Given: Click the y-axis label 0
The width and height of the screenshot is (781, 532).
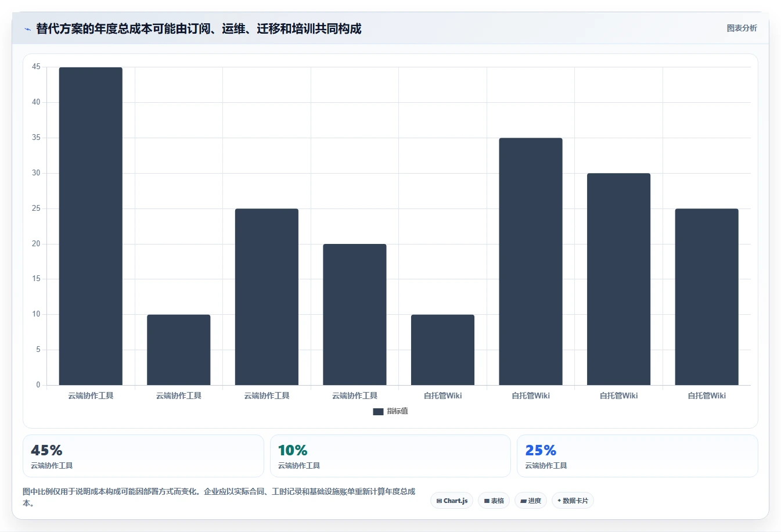Looking at the screenshot, I should coord(38,385).
